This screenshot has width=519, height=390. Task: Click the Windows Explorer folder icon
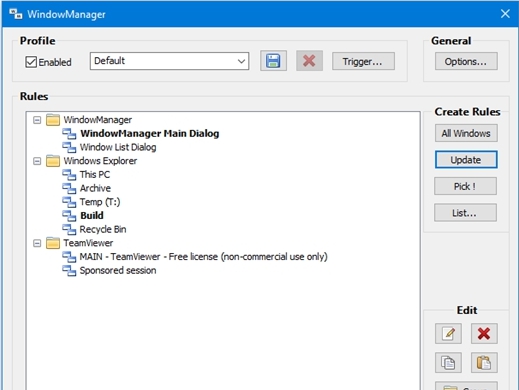(53, 161)
